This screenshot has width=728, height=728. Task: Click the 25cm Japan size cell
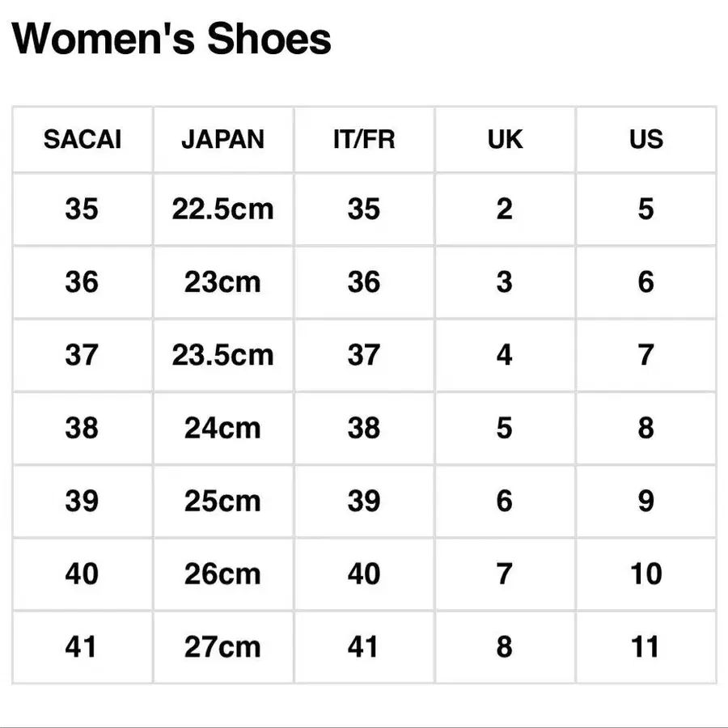pos(222,502)
